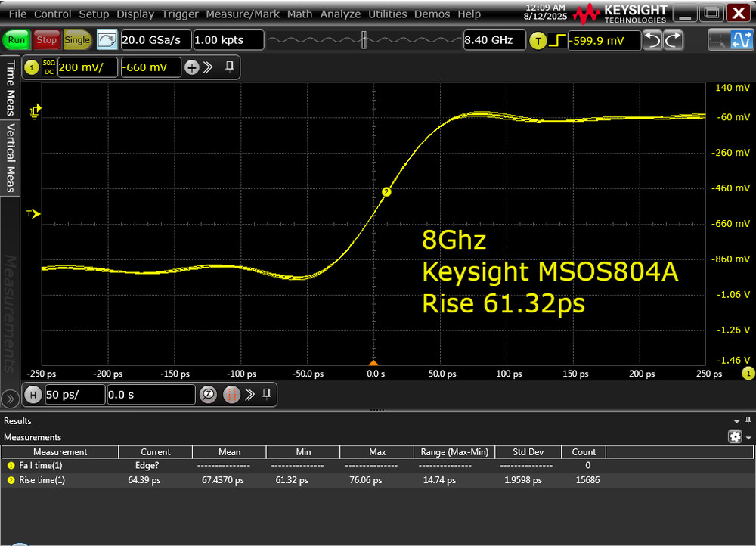Expand the channel toolbar double-chevron

click(x=209, y=67)
